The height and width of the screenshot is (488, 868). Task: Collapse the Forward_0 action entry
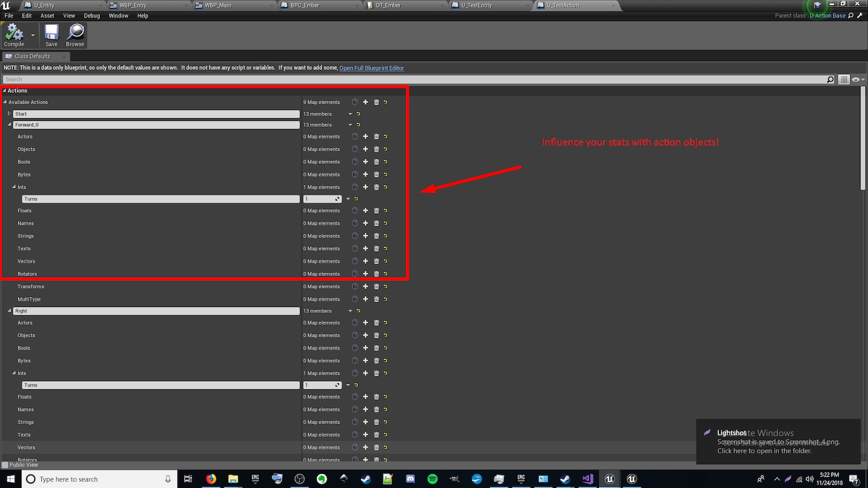coord(9,125)
